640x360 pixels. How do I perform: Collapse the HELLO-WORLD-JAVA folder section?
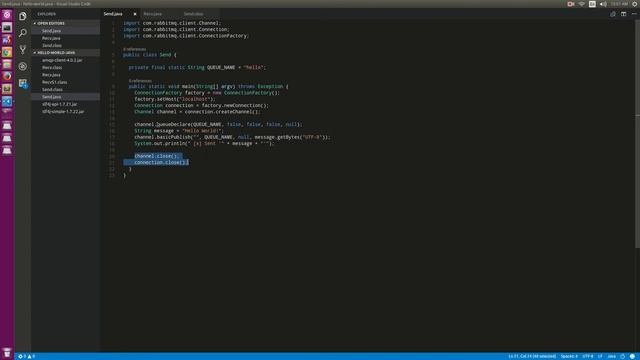click(65, 53)
